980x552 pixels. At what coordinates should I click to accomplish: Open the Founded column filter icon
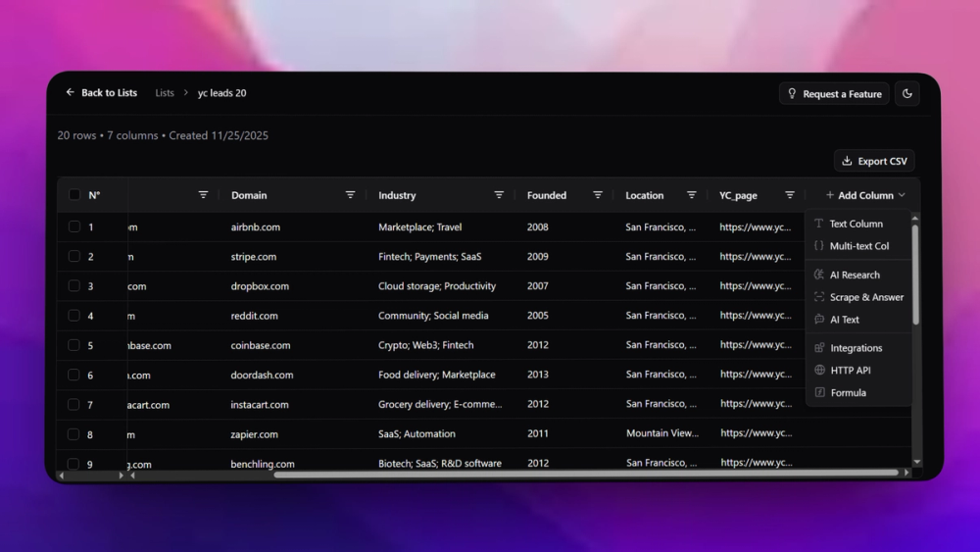click(598, 195)
